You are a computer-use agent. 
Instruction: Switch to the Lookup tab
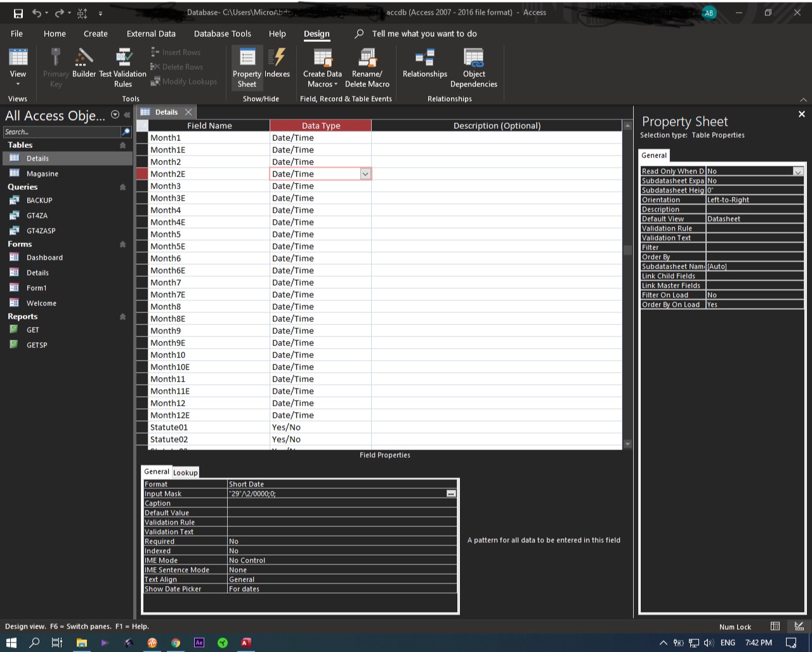click(185, 472)
